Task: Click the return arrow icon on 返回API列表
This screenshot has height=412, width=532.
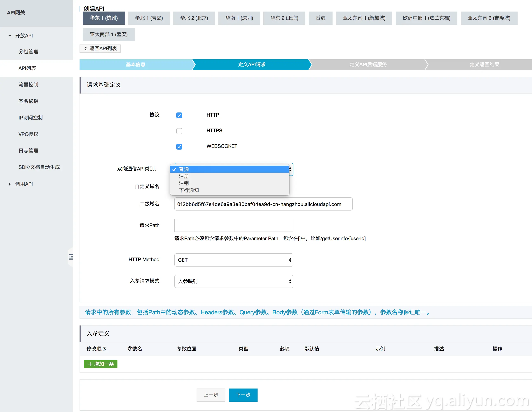Action: (x=86, y=48)
